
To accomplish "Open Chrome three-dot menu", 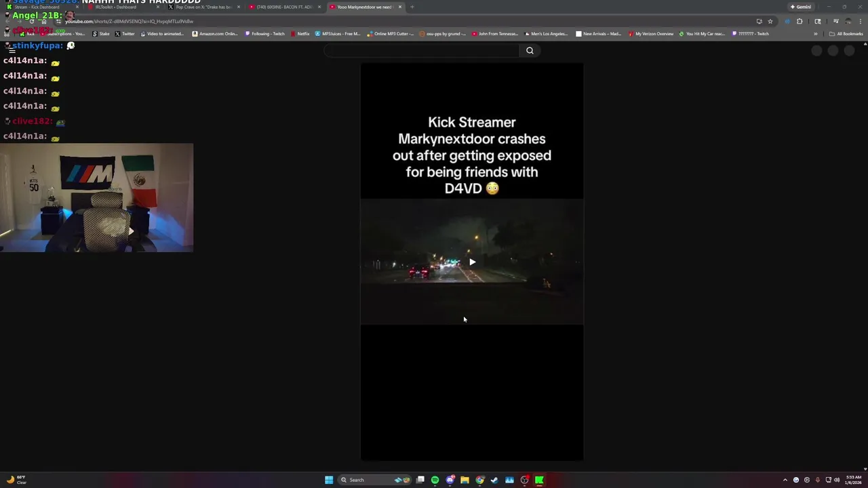I will click(861, 21).
